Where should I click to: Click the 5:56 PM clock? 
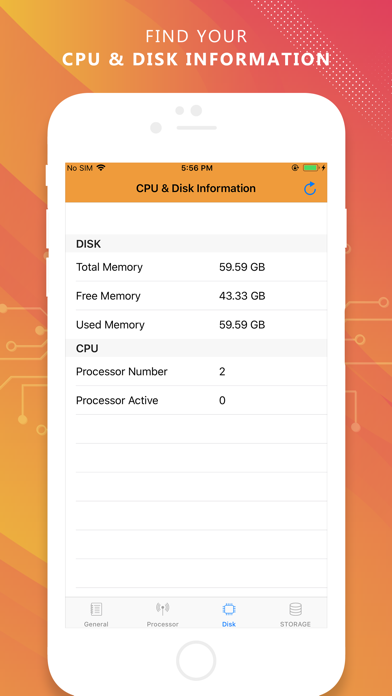tap(197, 168)
